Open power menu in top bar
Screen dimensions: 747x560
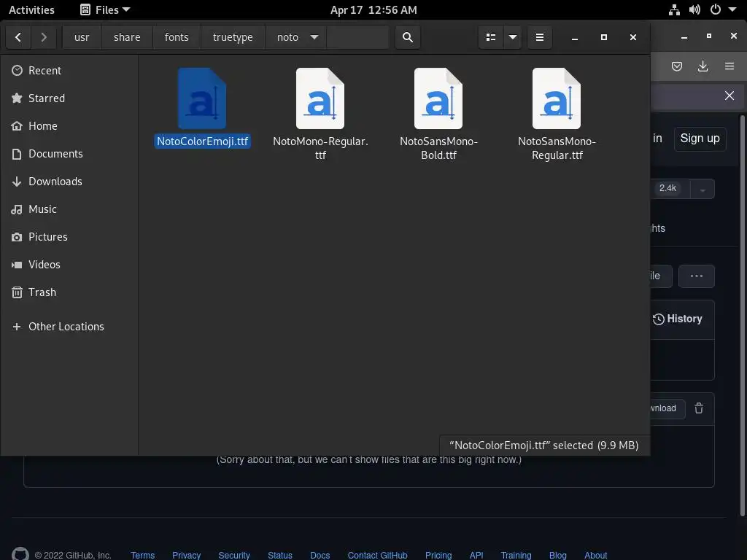pyautogui.click(x=716, y=9)
